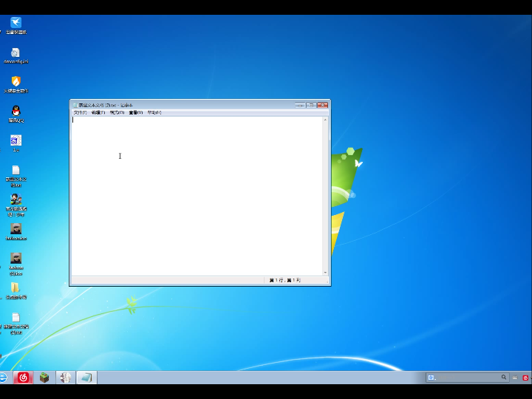Open the Minecraft grass block taskbar icon

click(x=44, y=378)
